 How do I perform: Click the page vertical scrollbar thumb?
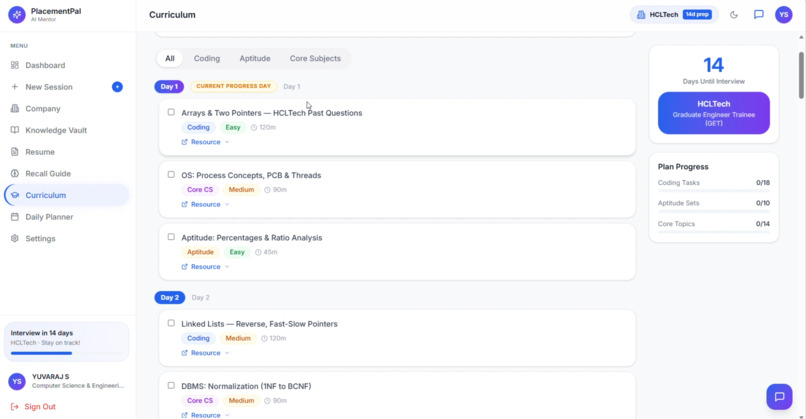[801, 75]
